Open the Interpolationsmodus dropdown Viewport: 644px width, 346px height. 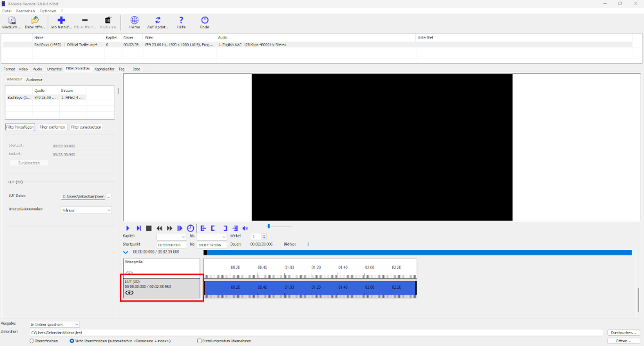click(86, 210)
